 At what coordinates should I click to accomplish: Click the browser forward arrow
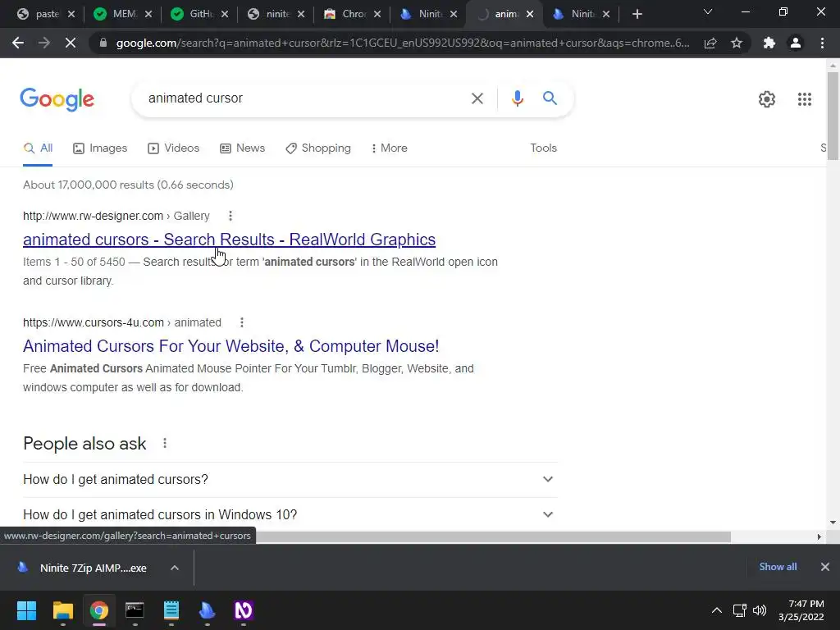[x=44, y=43]
